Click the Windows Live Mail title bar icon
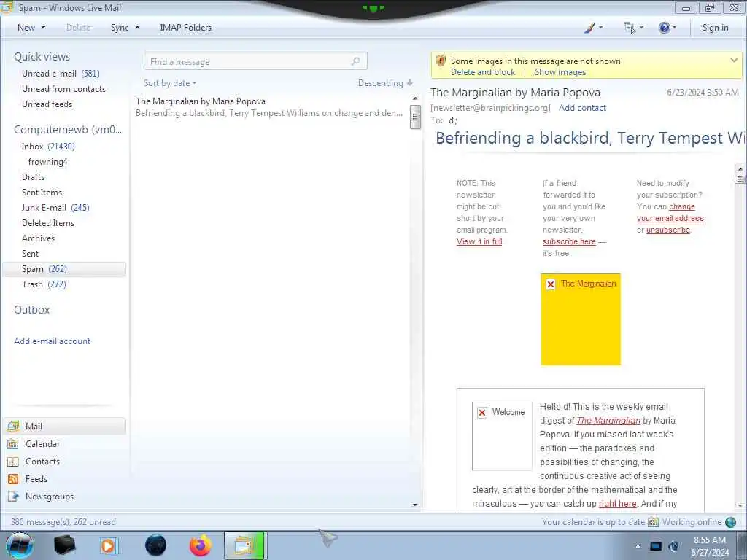Viewport: 747px width, 560px height. coord(7,7)
